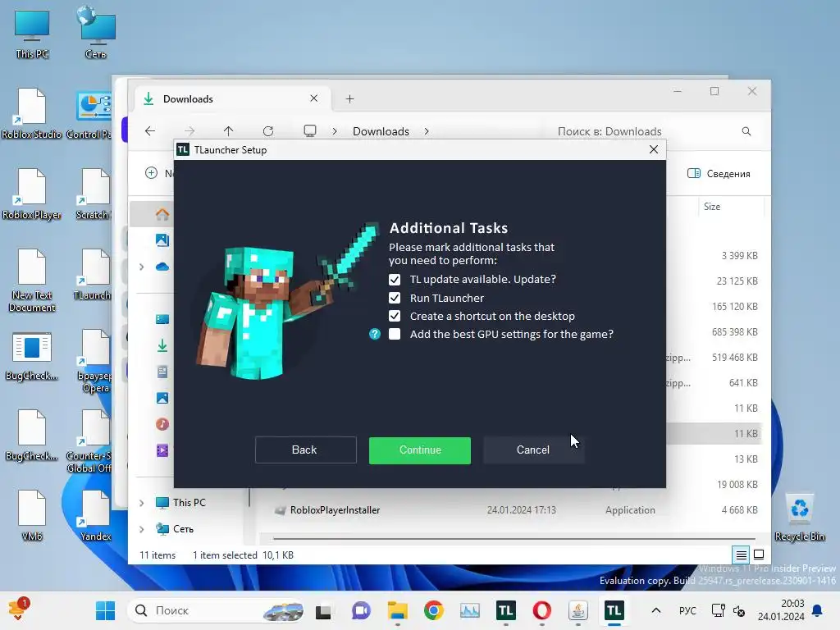Cancel the TLauncher Setup

tap(533, 450)
